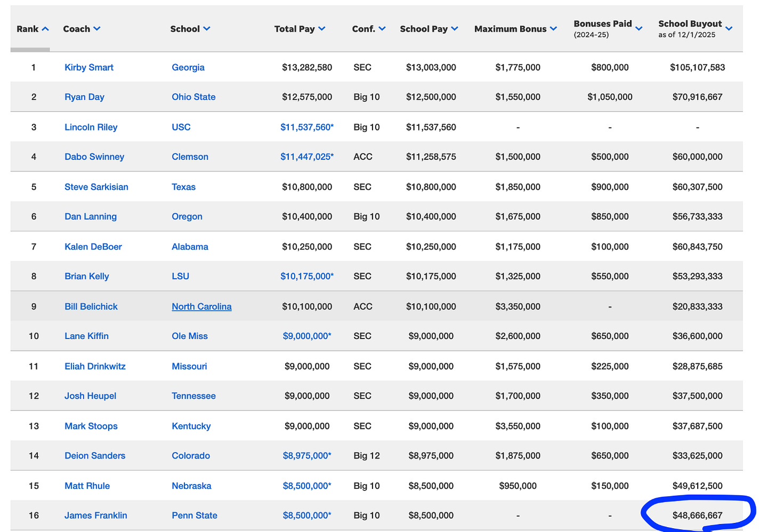
Task: Open Missouri school link
Action: [x=189, y=366]
